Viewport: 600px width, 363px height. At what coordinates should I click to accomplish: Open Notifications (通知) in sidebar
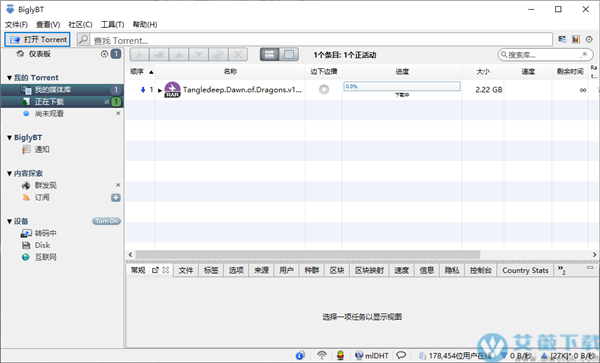click(42, 150)
